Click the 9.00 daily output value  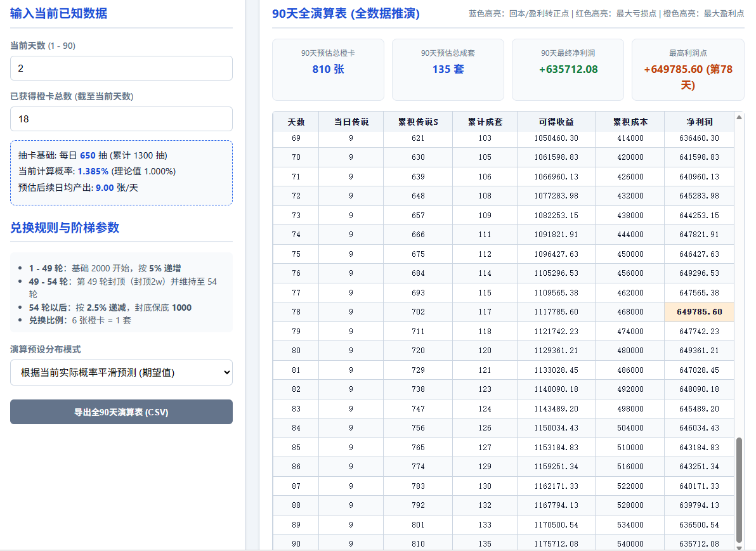(105, 188)
